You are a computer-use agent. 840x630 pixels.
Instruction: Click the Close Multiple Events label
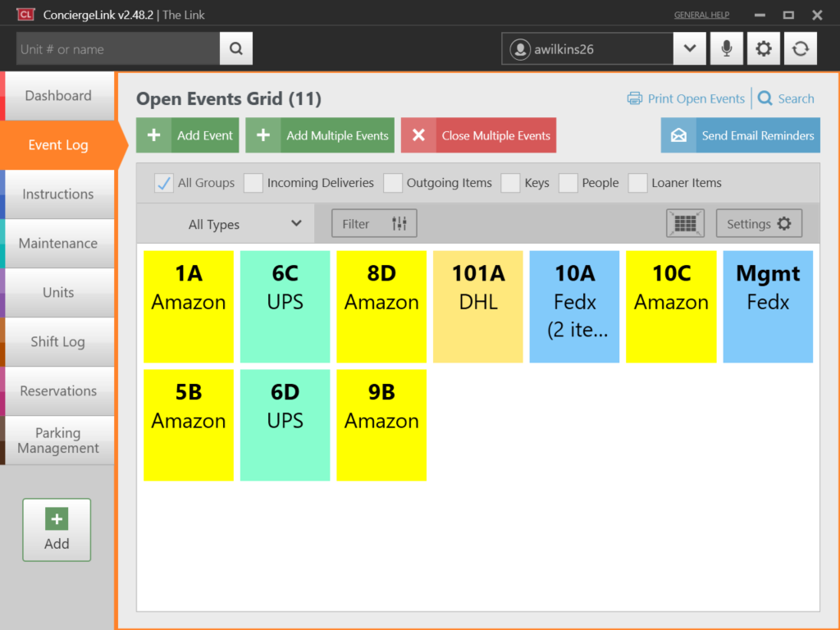coord(495,135)
